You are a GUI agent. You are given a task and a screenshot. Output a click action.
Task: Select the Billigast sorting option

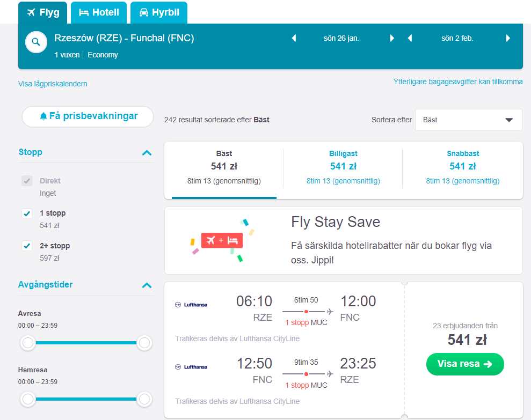343,167
